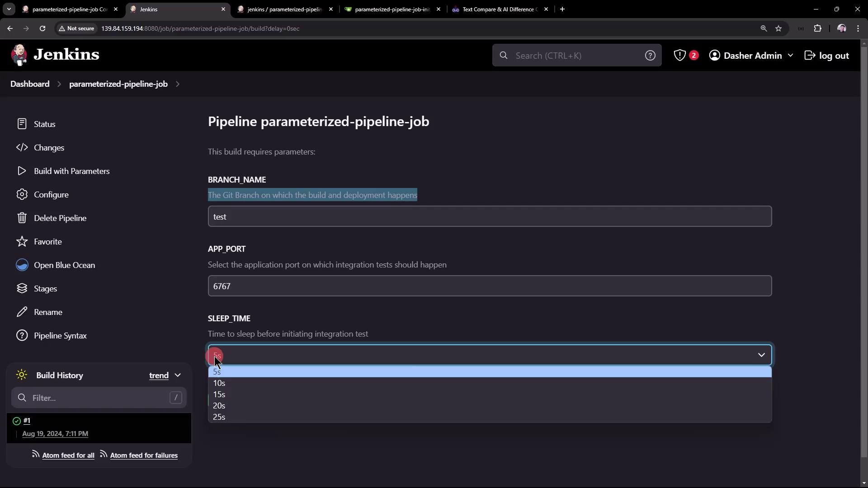Select 15s from the sleep time list

tap(219, 394)
